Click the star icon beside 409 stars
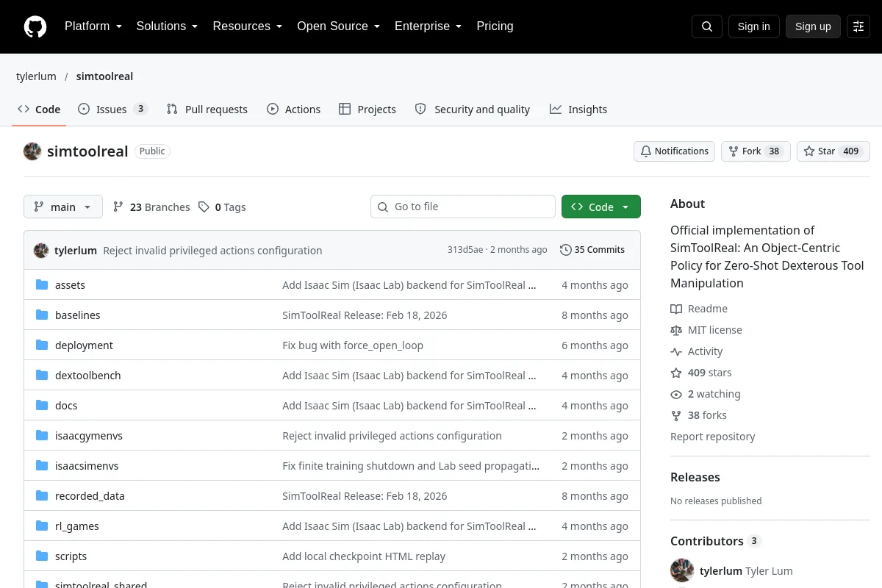 coord(676,373)
